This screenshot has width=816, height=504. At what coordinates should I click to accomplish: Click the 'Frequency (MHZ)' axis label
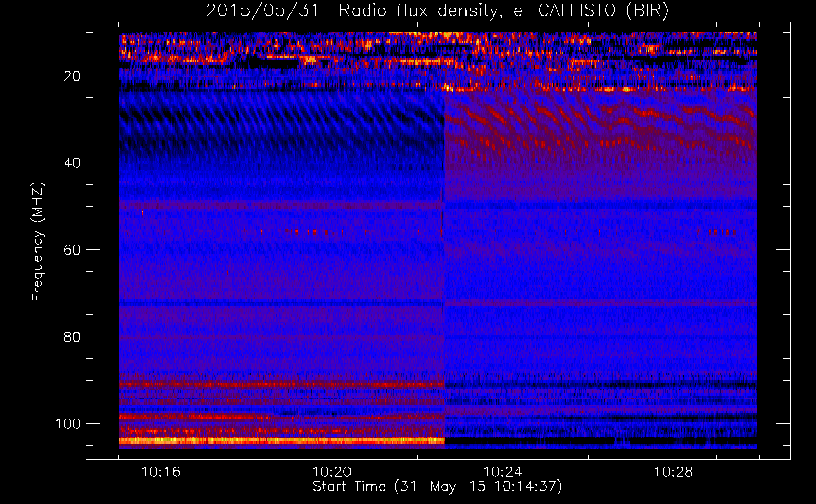(38, 242)
